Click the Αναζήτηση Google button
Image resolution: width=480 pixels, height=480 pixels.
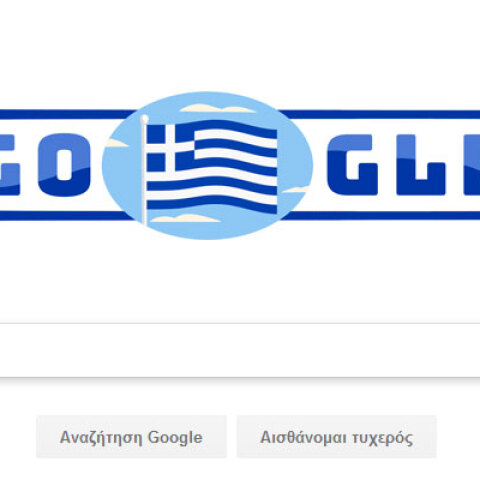[x=131, y=437]
